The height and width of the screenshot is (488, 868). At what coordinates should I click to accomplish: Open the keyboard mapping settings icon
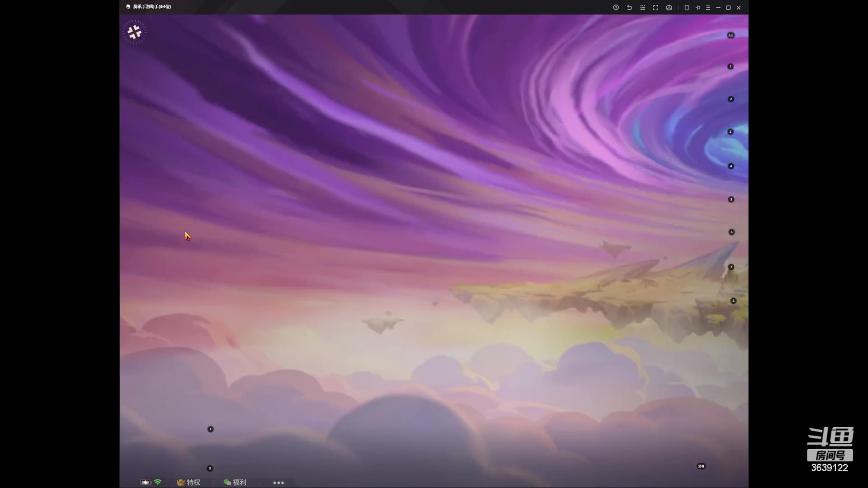tap(642, 8)
